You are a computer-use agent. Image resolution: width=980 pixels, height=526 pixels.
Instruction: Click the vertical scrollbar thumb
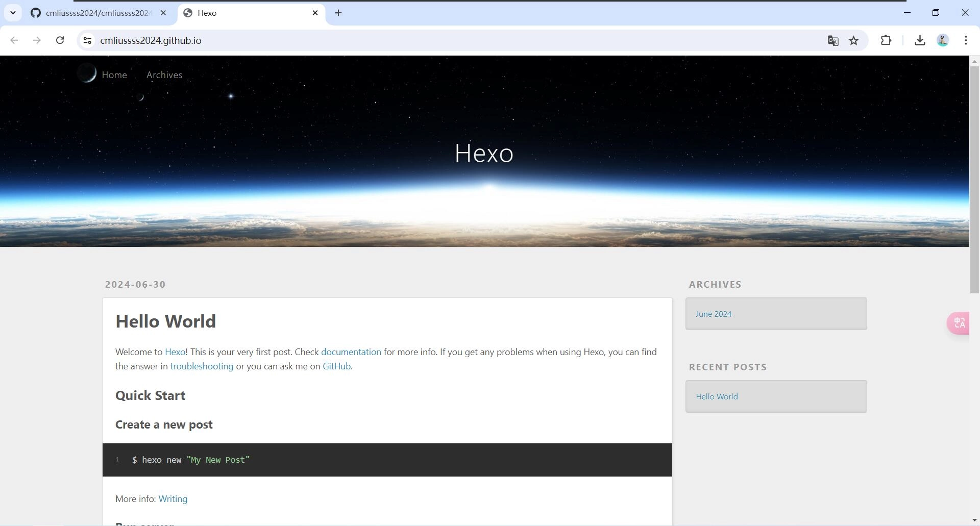[974, 179]
